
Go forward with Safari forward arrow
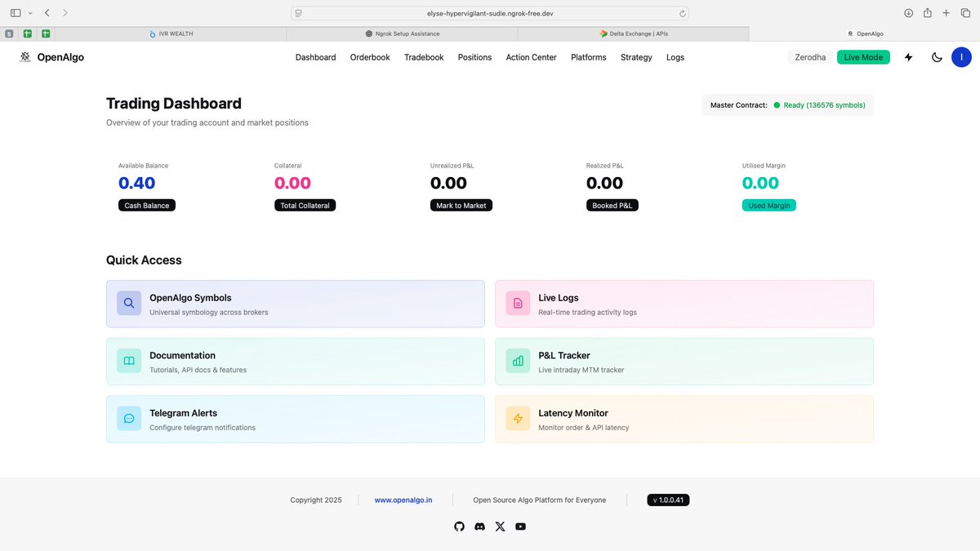tap(65, 13)
